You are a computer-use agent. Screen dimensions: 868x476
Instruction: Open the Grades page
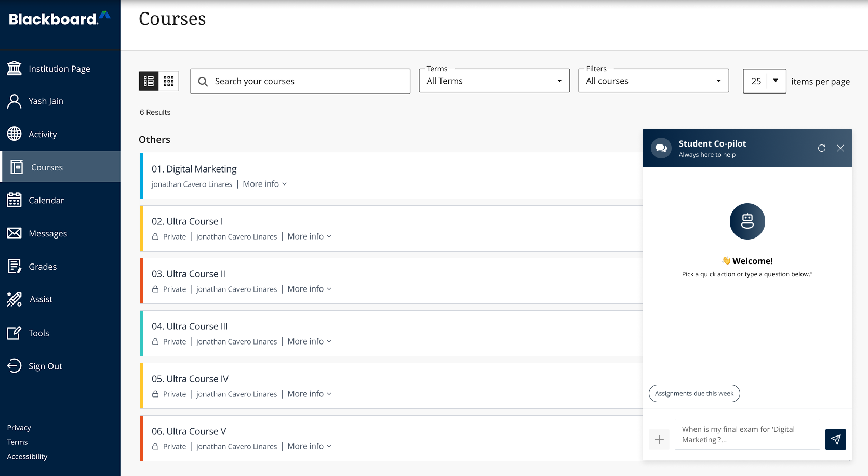pyautogui.click(x=42, y=266)
